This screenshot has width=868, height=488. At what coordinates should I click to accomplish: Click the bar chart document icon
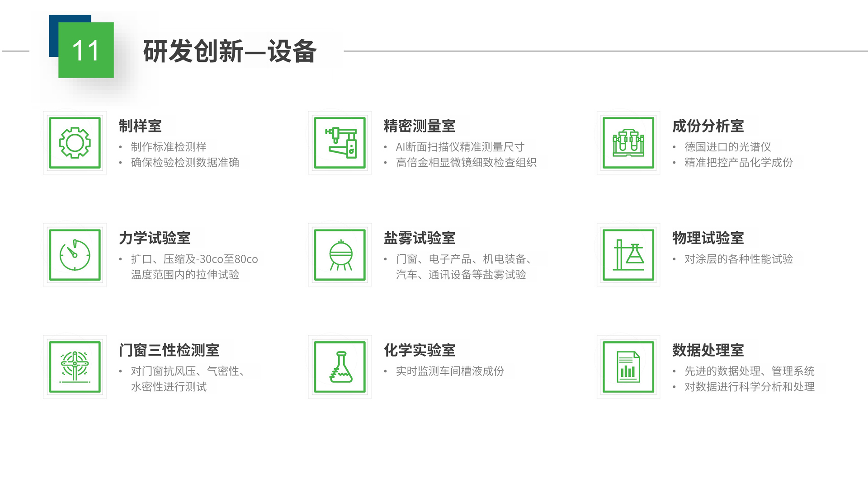click(628, 367)
